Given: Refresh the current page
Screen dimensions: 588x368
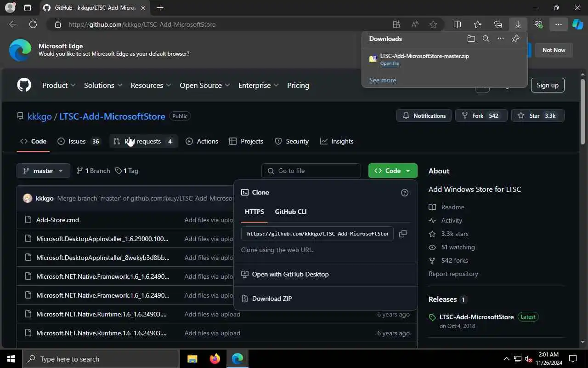Looking at the screenshot, I should tap(33, 24).
